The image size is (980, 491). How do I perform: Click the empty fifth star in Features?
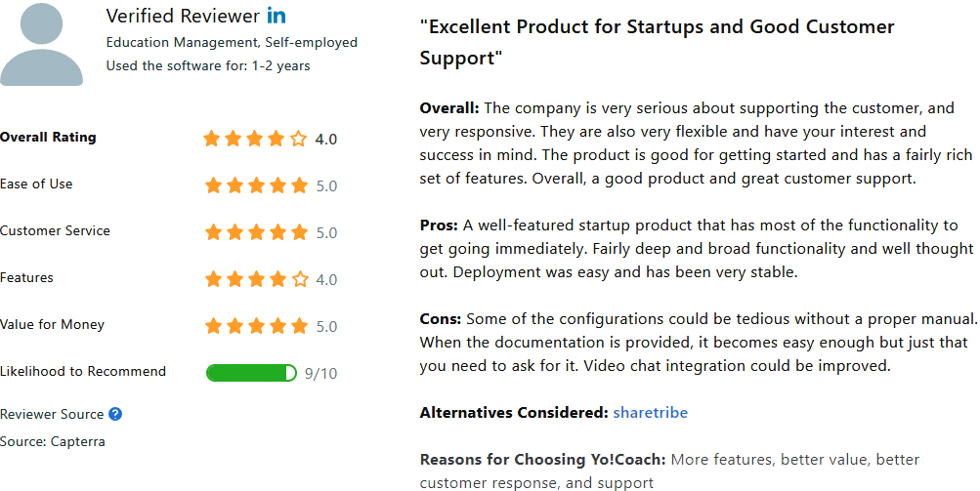pos(300,279)
